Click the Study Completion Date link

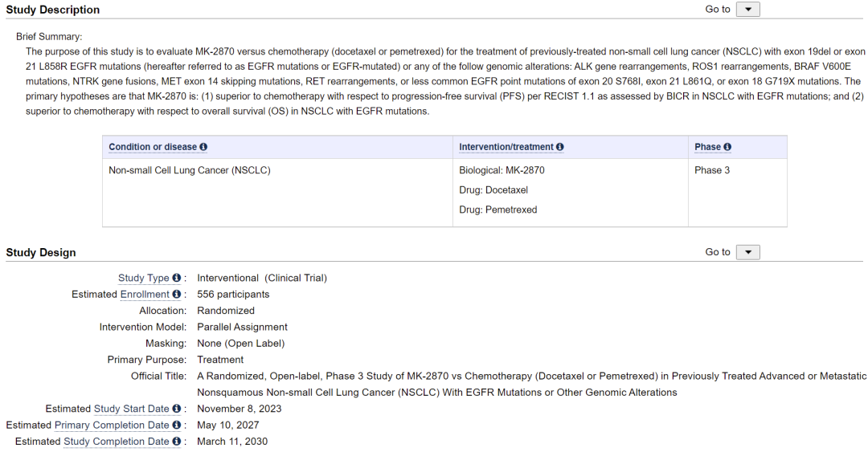[x=116, y=442]
